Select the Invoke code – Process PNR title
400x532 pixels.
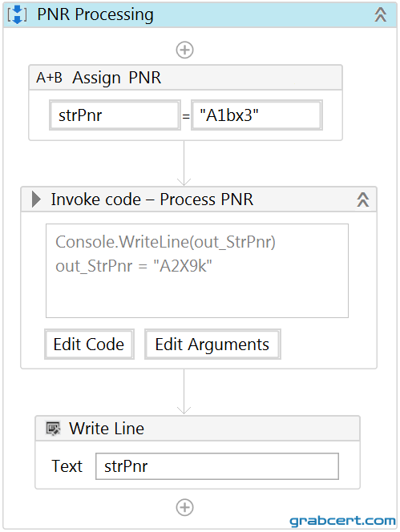click(x=152, y=199)
